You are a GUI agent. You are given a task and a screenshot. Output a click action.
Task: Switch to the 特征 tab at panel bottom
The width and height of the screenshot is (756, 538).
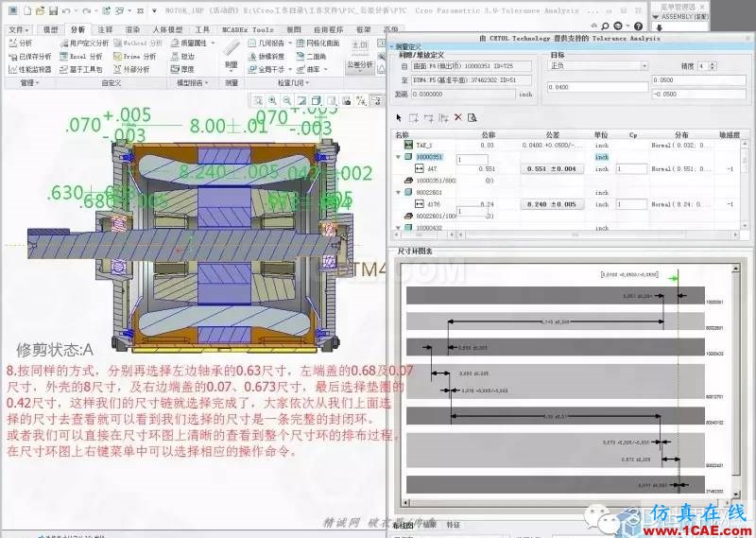pyautogui.click(x=454, y=525)
